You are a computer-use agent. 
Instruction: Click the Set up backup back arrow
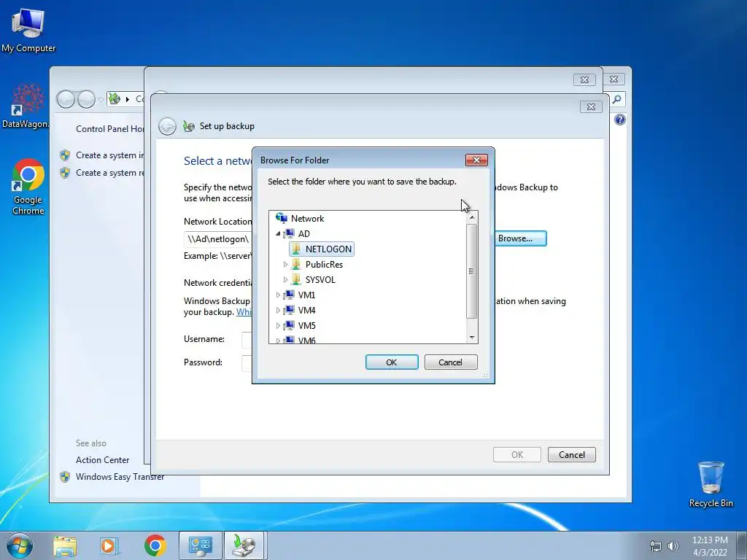(167, 126)
